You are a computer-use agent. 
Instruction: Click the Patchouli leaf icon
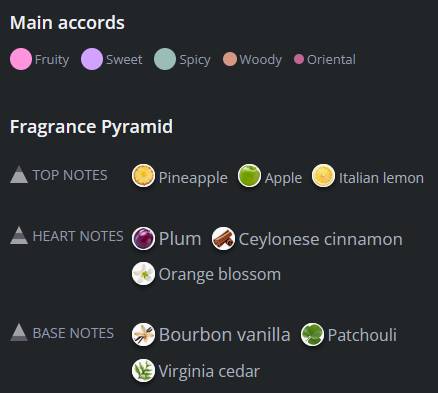pos(312,334)
